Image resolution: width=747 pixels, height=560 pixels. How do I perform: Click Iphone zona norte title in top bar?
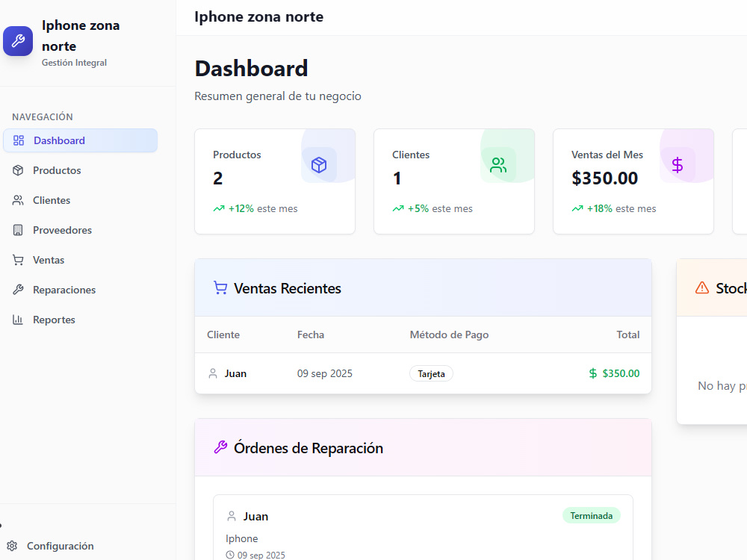pos(258,16)
